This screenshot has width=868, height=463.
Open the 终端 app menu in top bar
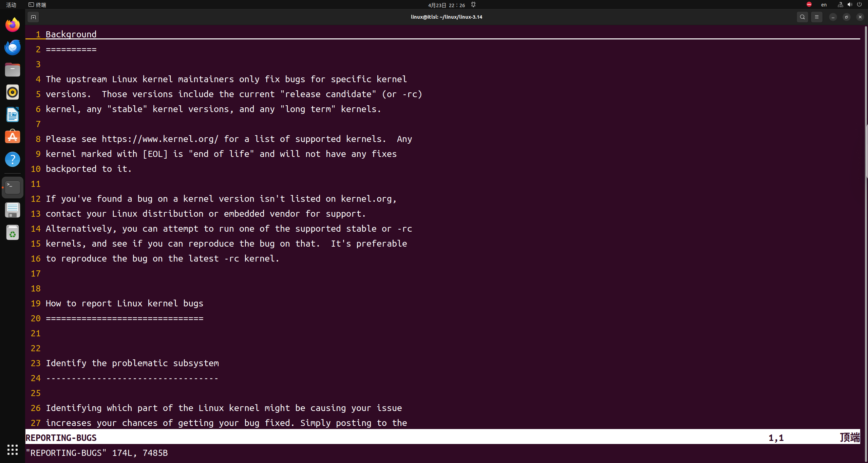point(37,5)
